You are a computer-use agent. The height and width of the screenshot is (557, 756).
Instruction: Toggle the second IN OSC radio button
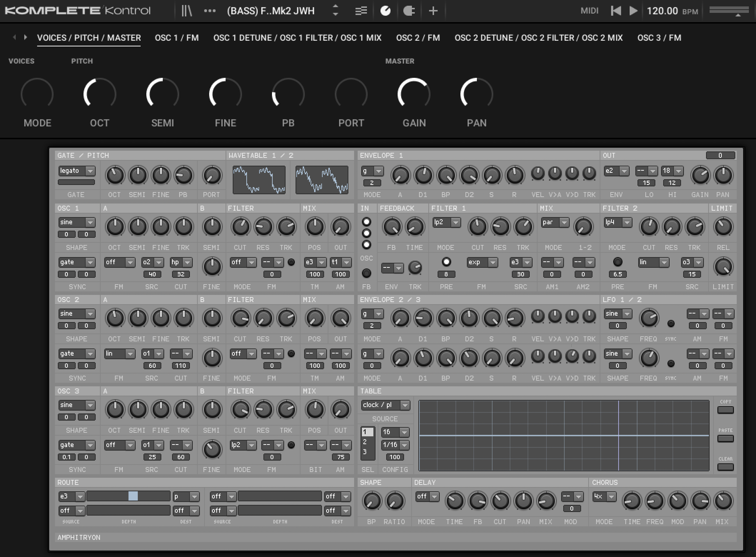click(x=366, y=233)
